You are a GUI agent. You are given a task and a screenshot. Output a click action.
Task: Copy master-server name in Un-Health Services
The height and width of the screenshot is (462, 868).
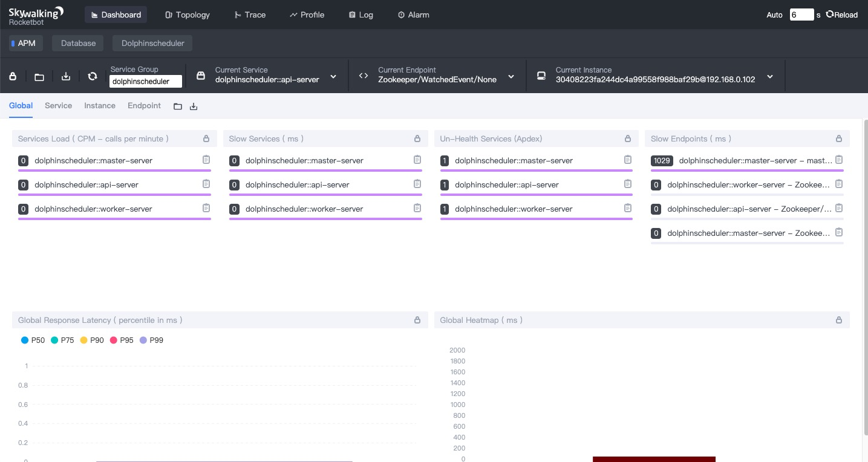tap(628, 160)
